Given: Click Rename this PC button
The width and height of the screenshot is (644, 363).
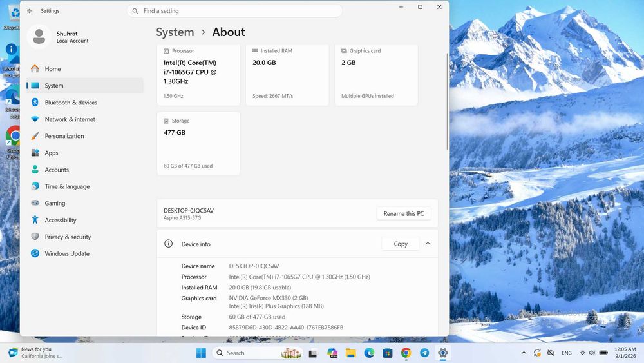Looking at the screenshot, I should pyautogui.click(x=404, y=214).
